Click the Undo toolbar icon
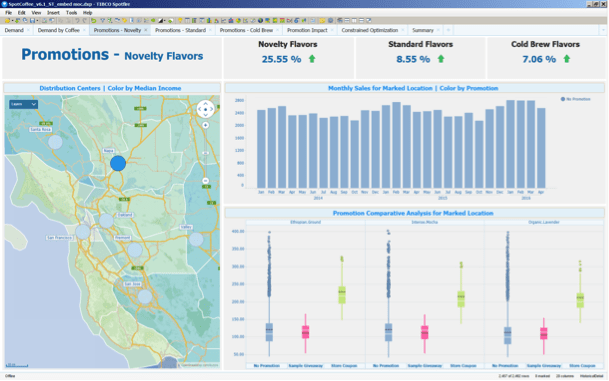Screen dimensions: 609x381 point(77,21)
